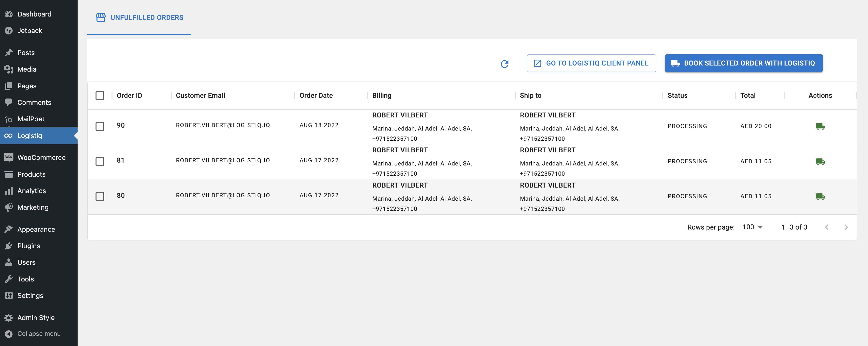Click the Media icon in sidebar
The width and height of the screenshot is (868, 346).
click(x=9, y=69)
